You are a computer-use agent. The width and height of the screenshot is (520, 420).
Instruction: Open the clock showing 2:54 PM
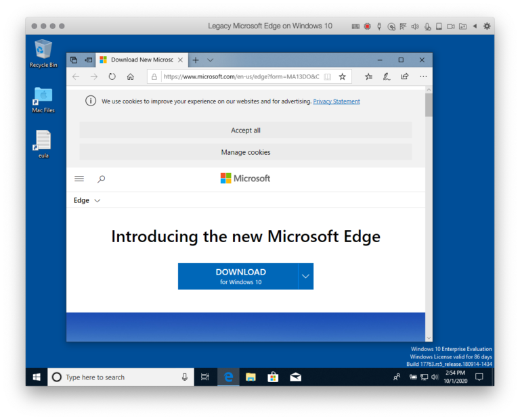click(455, 377)
